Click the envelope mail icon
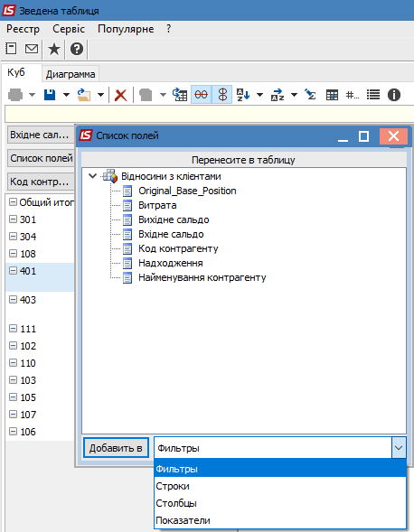 coord(32,49)
